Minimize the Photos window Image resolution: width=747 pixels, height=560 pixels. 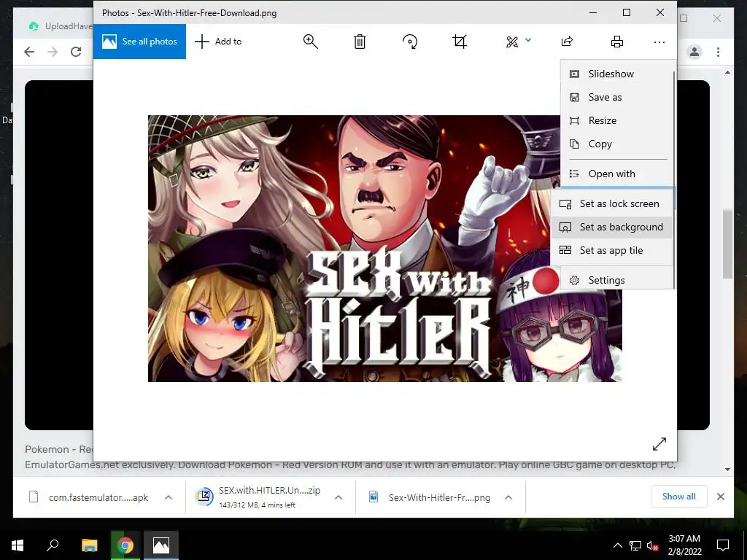point(593,13)
